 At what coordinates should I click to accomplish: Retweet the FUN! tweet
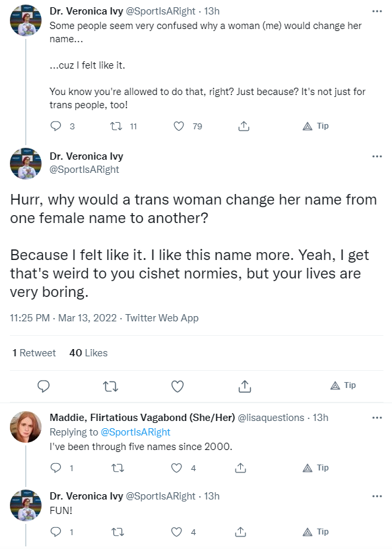(x=117, y=533)
